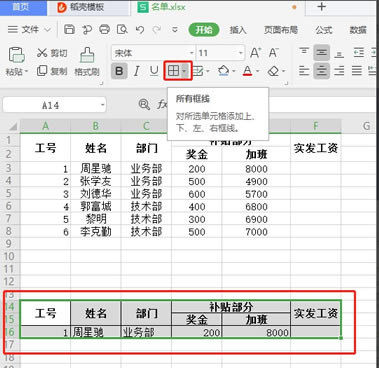Viewport: 379px width, 368px height.
Task: Toggle italic formatting button
Action: [137, 71]
